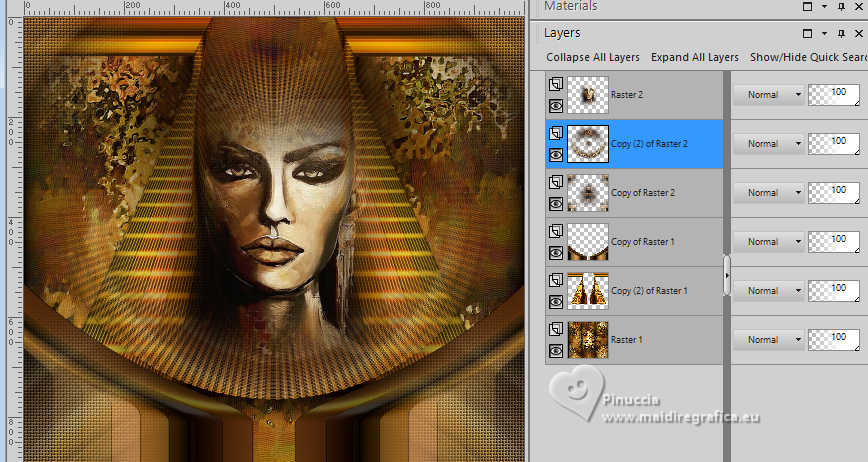Viewport: 868px width, 462px height.
Task: Toggle auto-hide pin on Layers palette
Action: 841,34
